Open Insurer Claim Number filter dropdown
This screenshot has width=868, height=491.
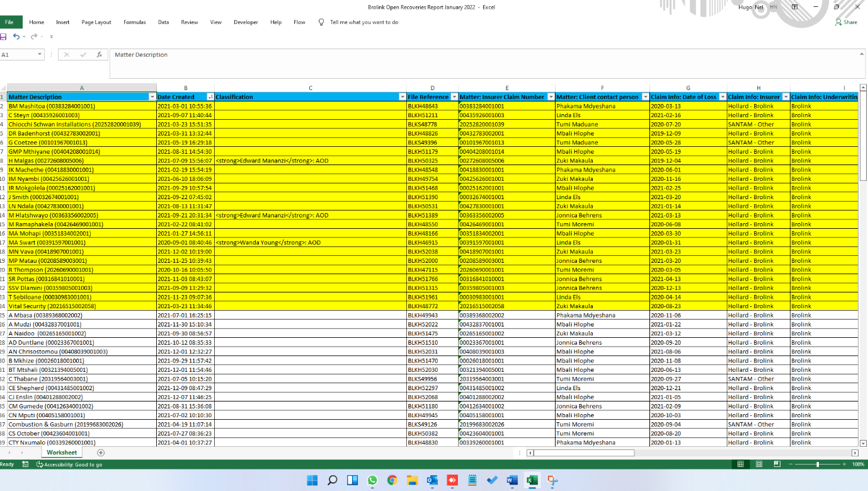tap(551, 97)
